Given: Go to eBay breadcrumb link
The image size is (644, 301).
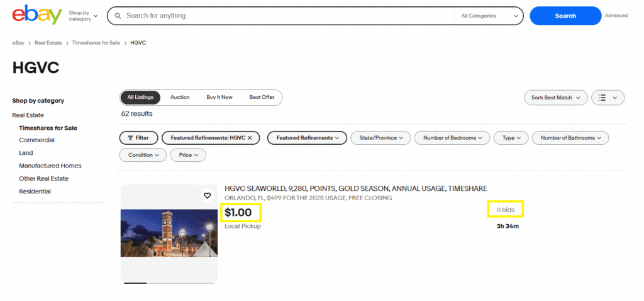Looking at the screenshot, I should point(18,43).
